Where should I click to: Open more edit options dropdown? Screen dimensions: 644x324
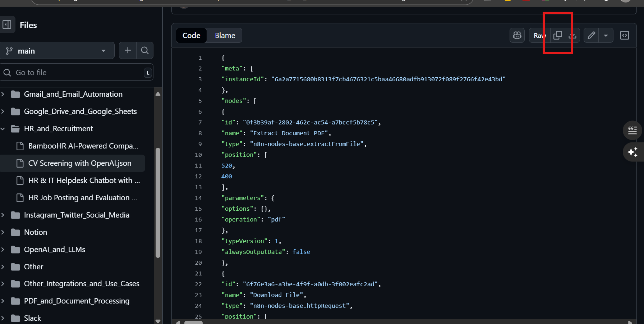[x=606, y=36]
